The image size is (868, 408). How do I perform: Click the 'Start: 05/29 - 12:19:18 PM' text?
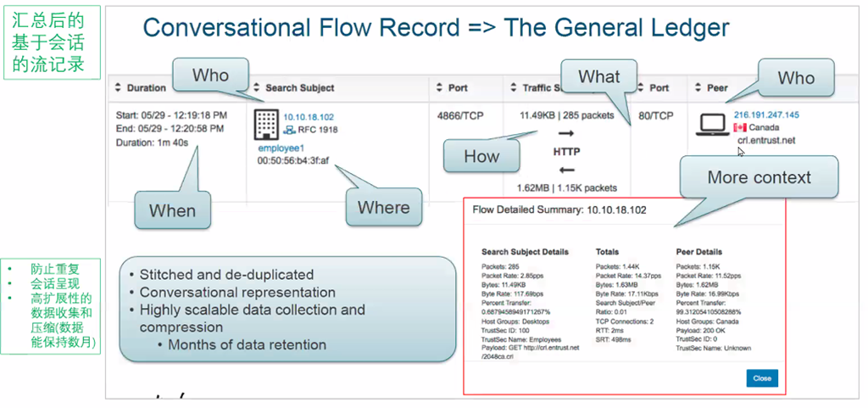coord(171,115)
